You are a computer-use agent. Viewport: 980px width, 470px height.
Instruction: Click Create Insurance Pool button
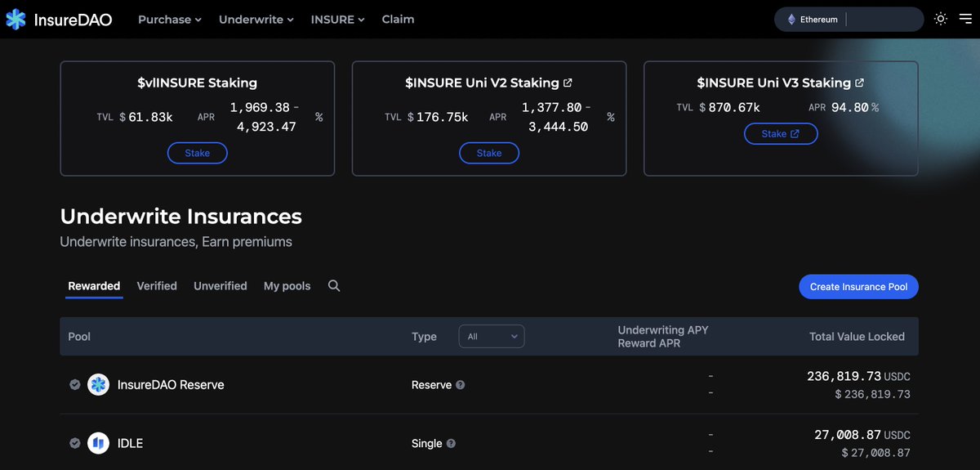[x=858, y=287]
